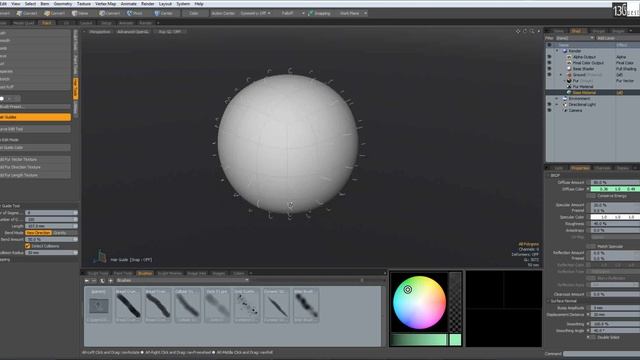Screen dimensions: 640x360
Task: Switch to the Brushes tab in bottom panel
Action: click(145, 273)
